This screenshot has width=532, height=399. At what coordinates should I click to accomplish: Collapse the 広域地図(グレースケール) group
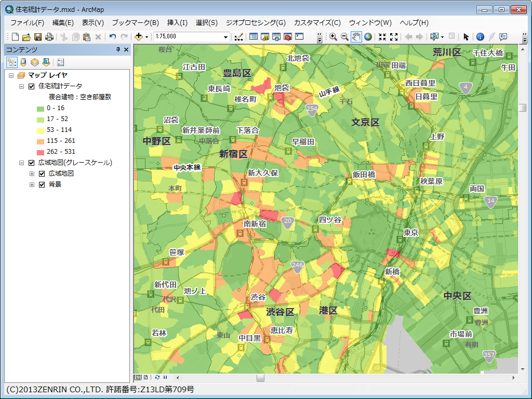pos(21,163)
